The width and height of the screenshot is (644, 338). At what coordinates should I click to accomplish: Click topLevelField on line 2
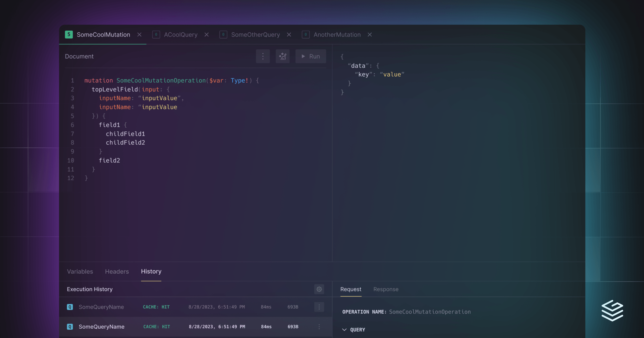[x=115, y=89]
